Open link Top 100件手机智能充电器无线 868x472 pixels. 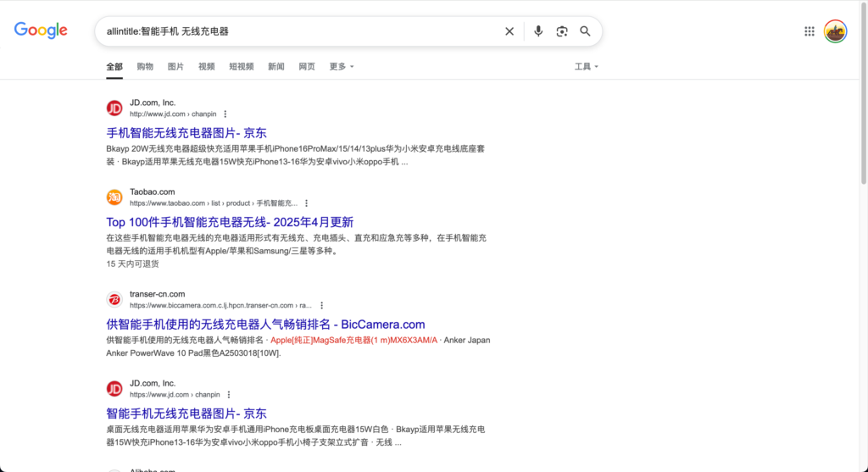230,222
